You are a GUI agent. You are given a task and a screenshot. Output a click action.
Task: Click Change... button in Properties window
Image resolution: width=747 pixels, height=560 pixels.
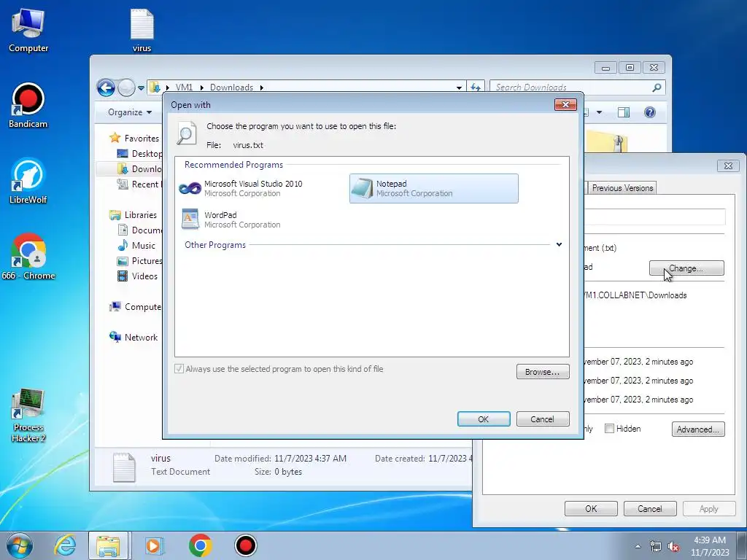[686, 268]
